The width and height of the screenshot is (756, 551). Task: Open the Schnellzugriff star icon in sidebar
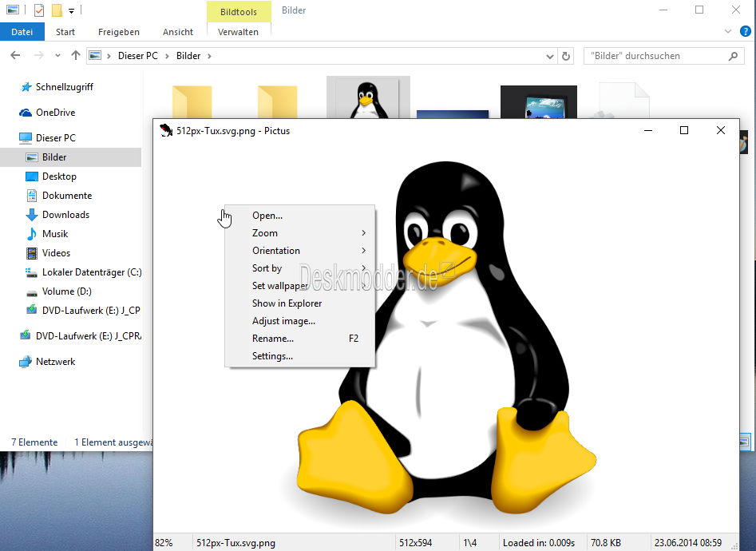click(x=26, y=87)
